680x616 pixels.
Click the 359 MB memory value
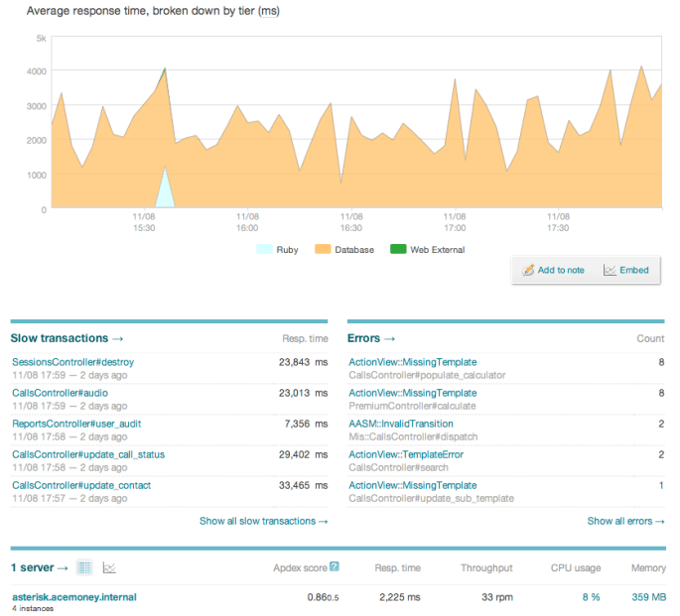(648, 597)
